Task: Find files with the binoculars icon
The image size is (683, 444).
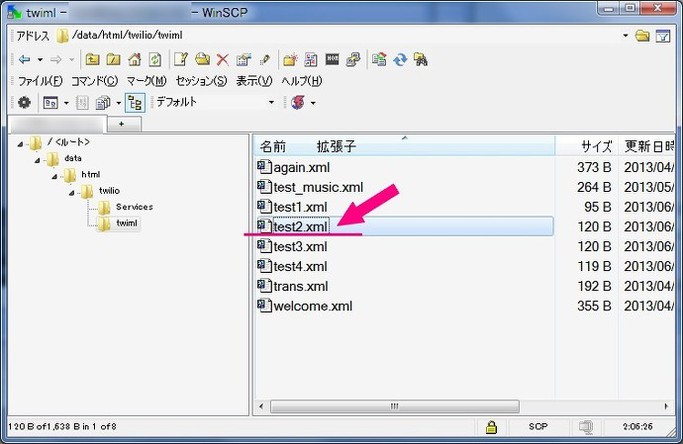Action: point(420,59)
